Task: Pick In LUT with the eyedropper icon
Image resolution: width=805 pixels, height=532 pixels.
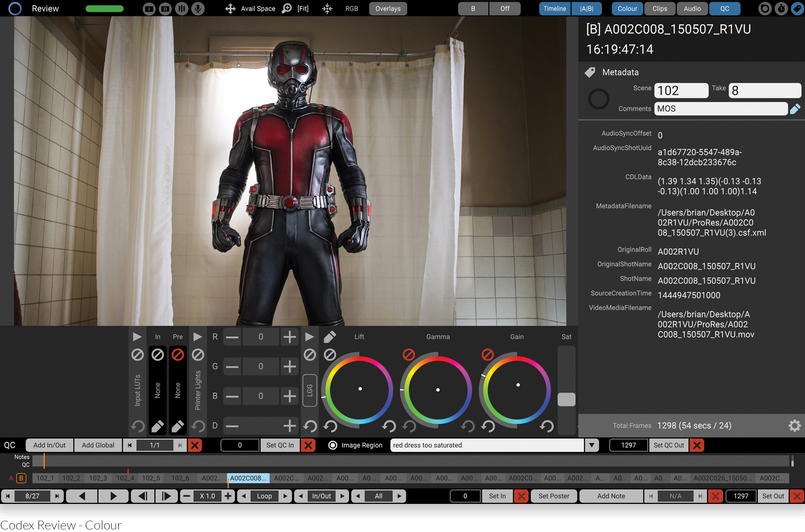Action: (x=158, y=426)
